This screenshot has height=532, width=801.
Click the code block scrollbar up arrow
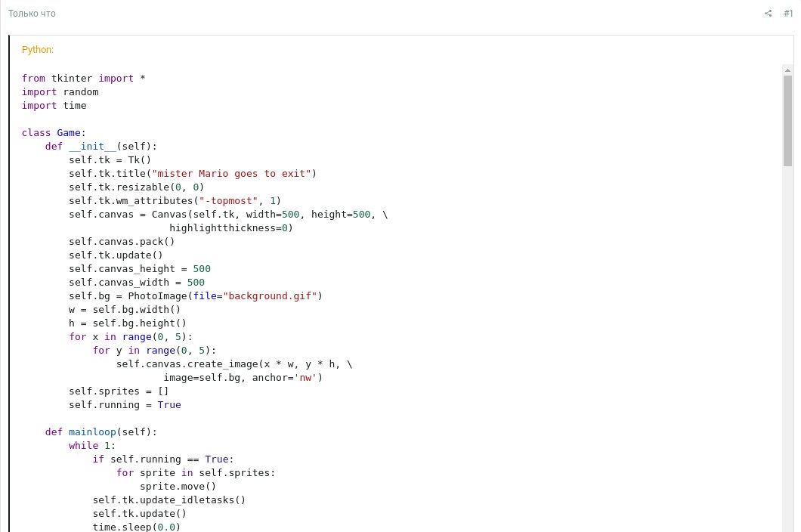(787, 70)
